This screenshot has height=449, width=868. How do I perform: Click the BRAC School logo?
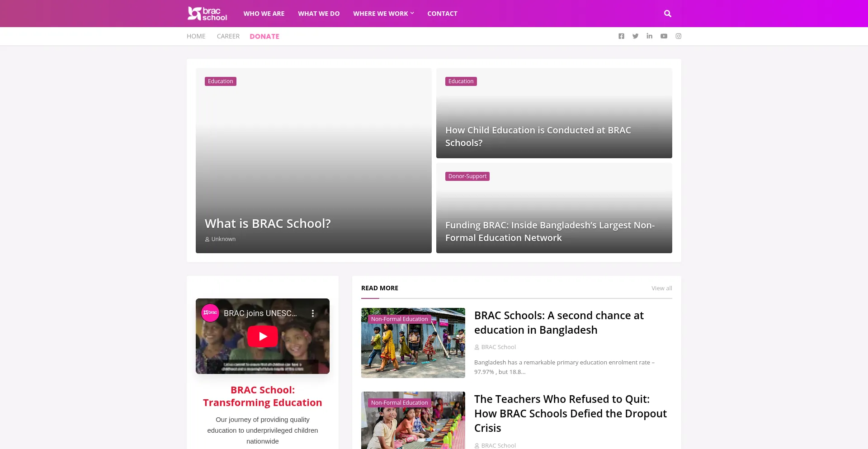point(208,14)
